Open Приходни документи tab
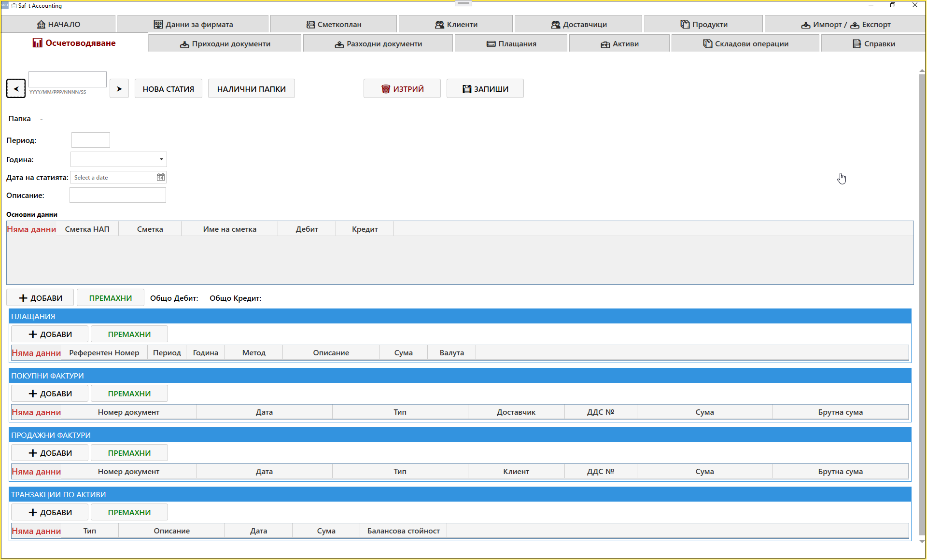The width and height of the screenshot is (927, 560). point(225,43)
